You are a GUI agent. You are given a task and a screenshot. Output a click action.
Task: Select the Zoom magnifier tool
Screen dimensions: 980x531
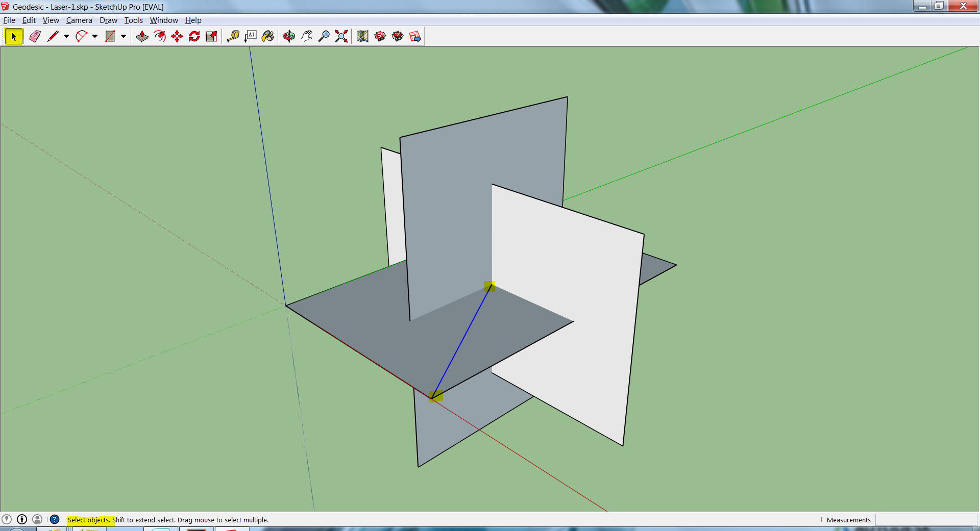tap(324, 36)
